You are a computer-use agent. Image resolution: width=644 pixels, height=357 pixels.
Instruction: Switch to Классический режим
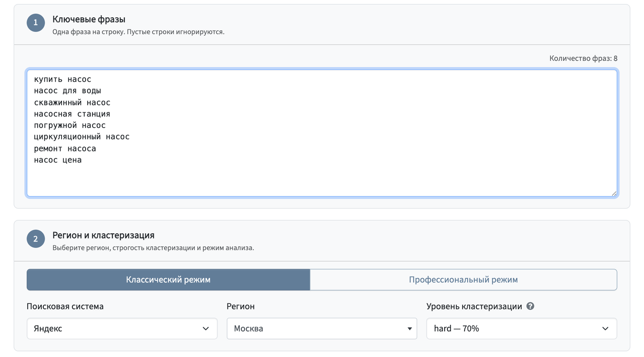168,280
